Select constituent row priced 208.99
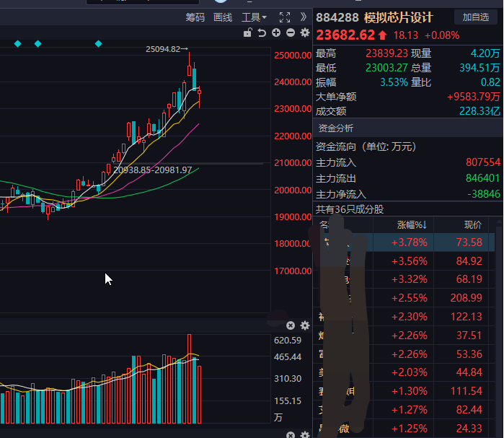Viewport: 504px width, 438px height. point(404,298)
